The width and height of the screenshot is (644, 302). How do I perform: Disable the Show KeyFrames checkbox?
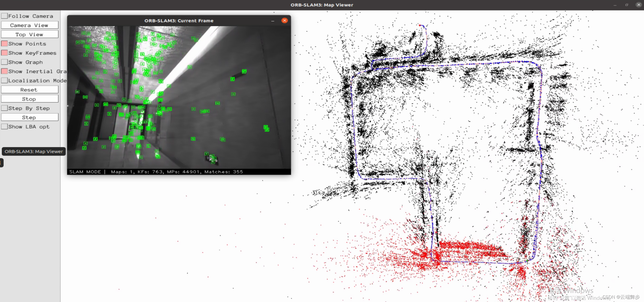click(x=4, y=53)
